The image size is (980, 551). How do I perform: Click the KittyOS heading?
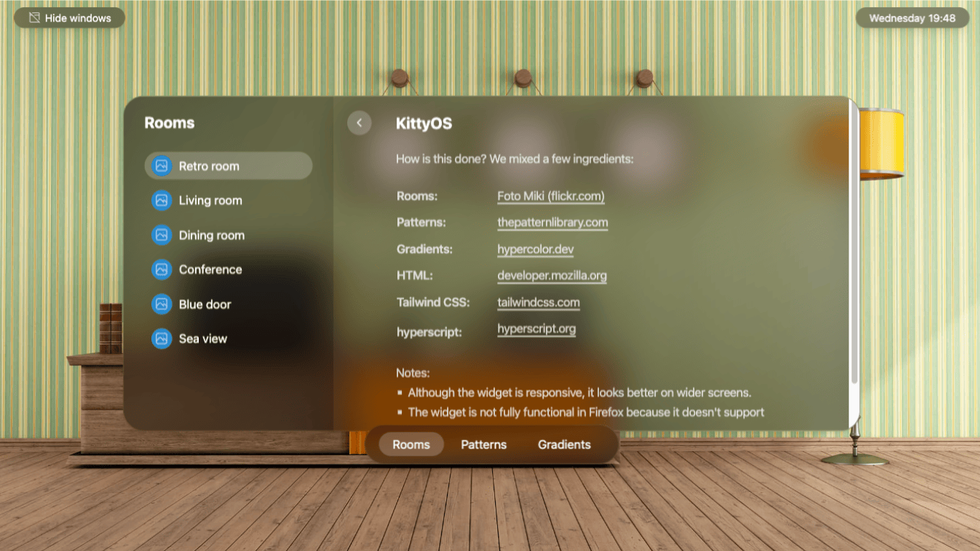click(x=424, y=123)
